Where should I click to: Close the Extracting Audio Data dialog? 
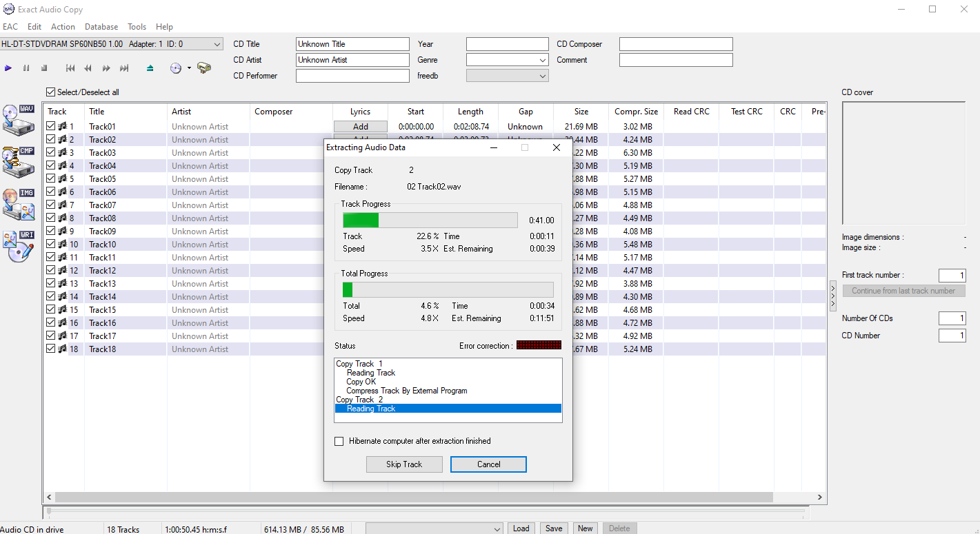coord(557,147)
